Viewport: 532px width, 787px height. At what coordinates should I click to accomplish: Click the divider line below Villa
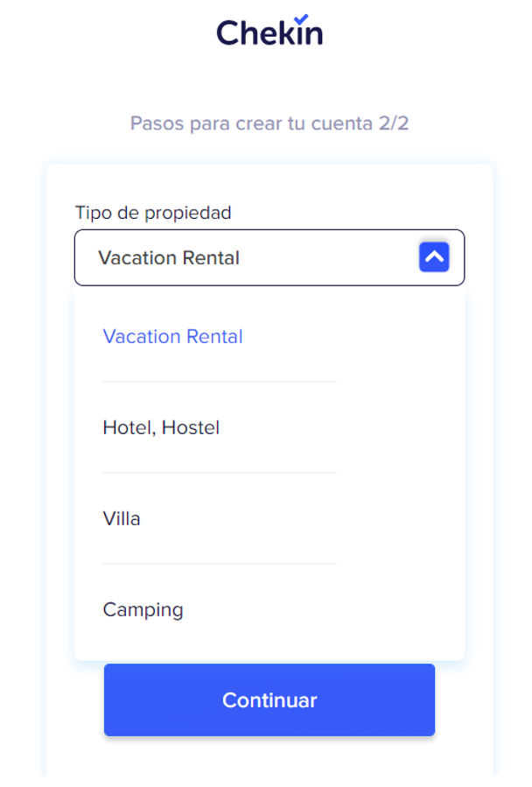(219, 565)
